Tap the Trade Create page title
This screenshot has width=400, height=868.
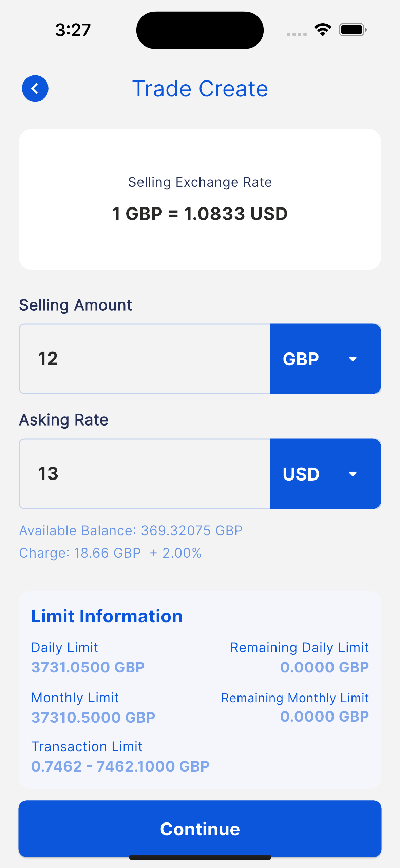200,89
